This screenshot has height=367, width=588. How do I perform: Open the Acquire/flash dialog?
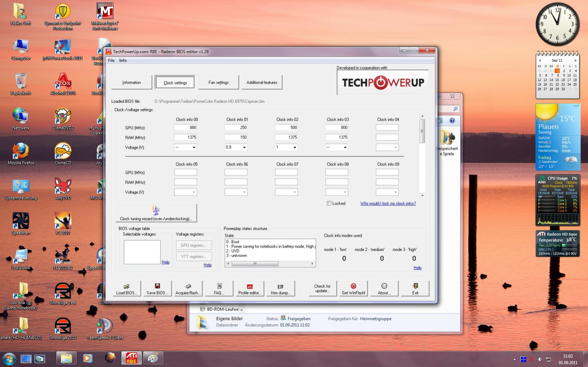pos(188,289)
